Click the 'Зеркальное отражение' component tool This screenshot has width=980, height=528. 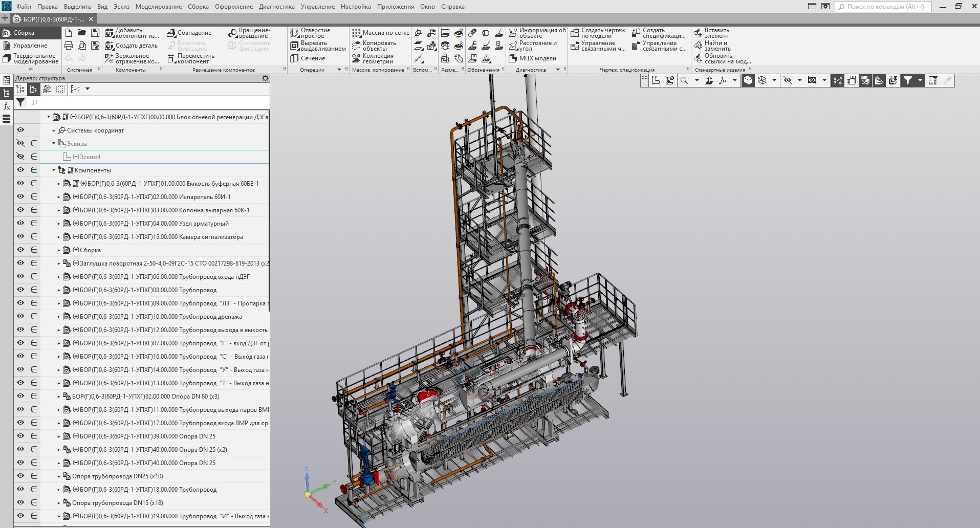click(x=109, y=59)
